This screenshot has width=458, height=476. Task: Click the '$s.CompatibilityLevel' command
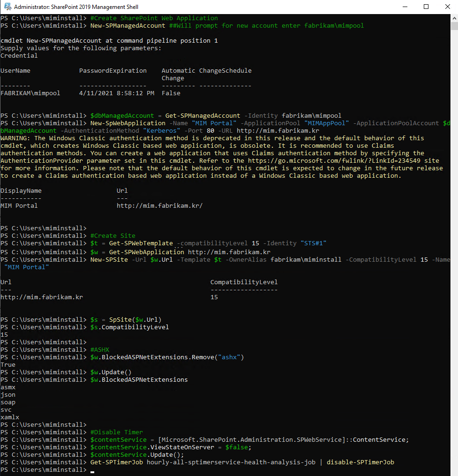point(129,327)
